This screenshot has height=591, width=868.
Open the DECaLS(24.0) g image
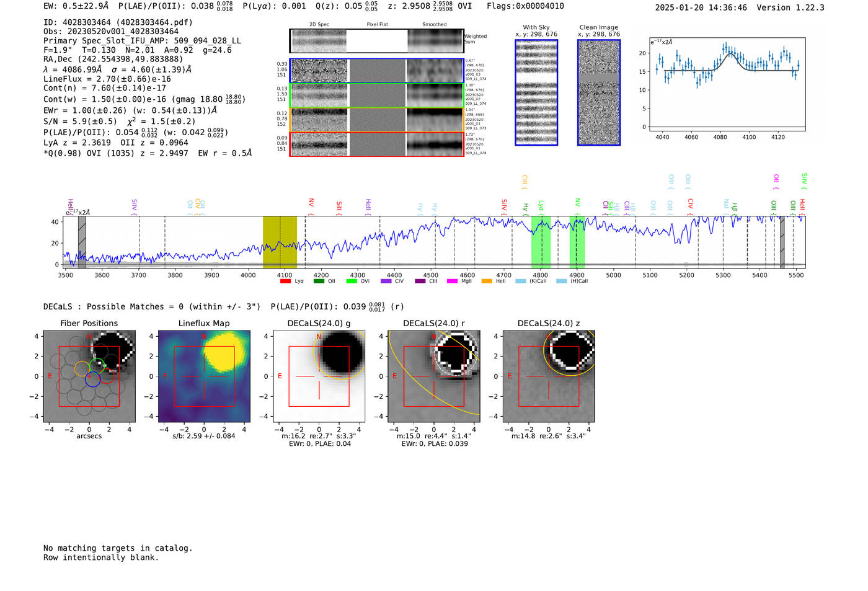(x=319, y=376)
